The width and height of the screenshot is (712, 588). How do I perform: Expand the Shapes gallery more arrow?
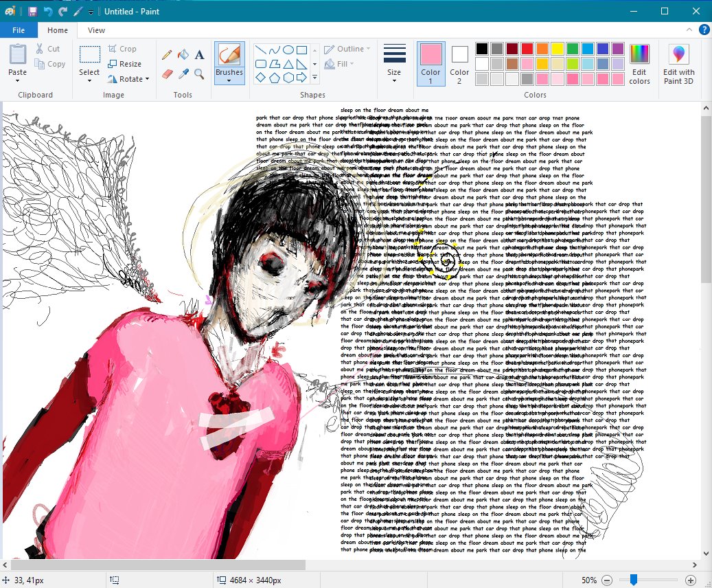314,78
